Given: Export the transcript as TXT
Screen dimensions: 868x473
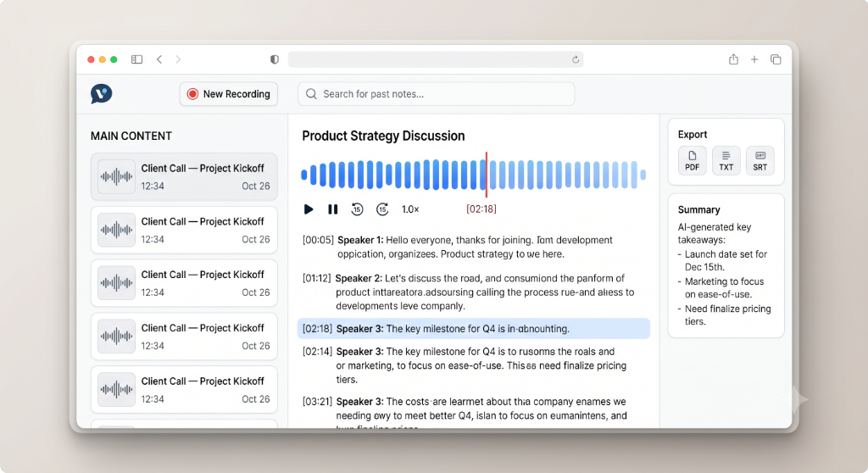Looking at the screenshot, I should tap(726, 160).
